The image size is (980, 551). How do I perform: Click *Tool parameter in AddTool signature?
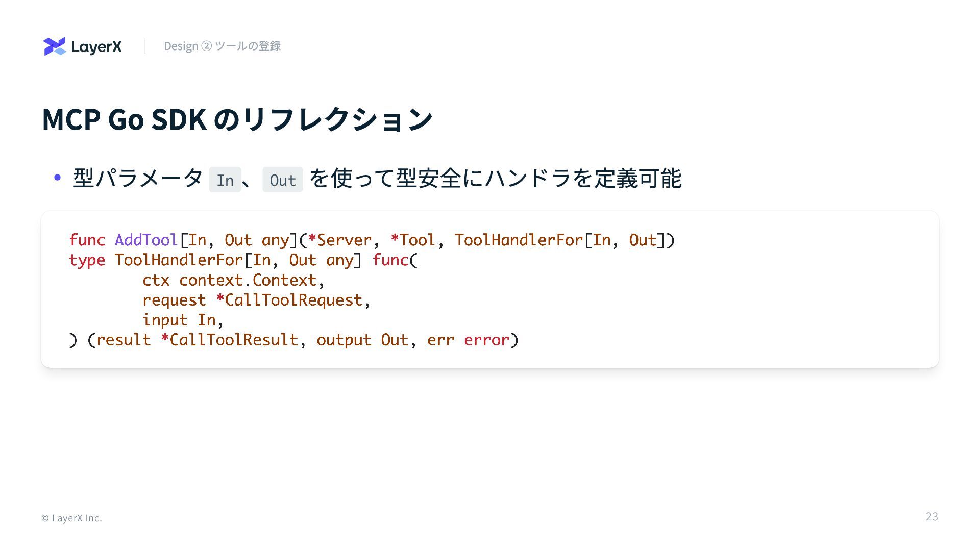412,240
